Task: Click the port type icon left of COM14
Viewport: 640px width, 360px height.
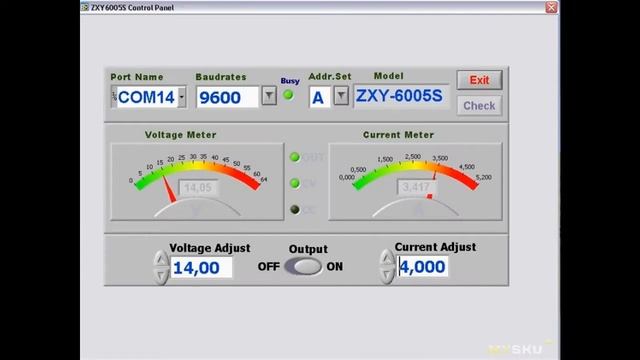Action: [114, 97]
